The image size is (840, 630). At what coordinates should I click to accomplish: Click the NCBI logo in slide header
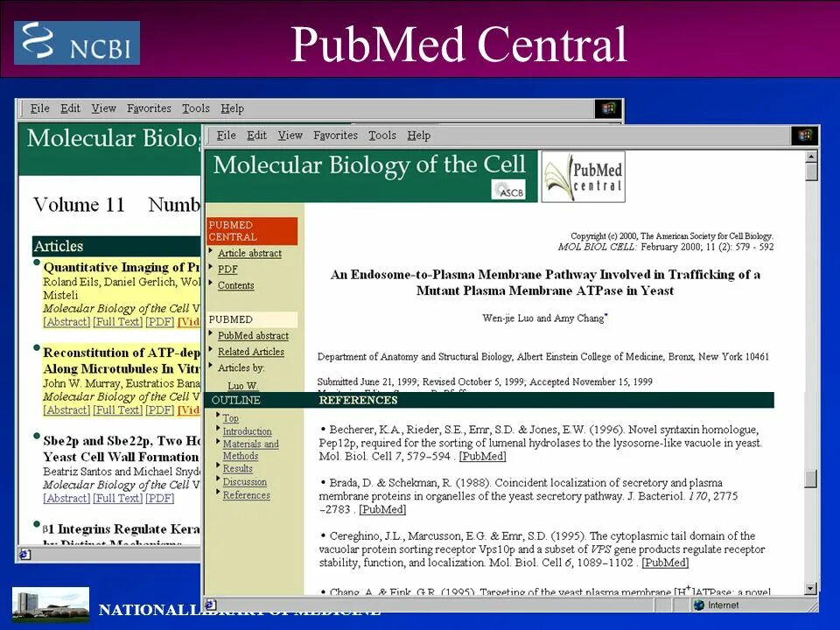click(77, 43)
